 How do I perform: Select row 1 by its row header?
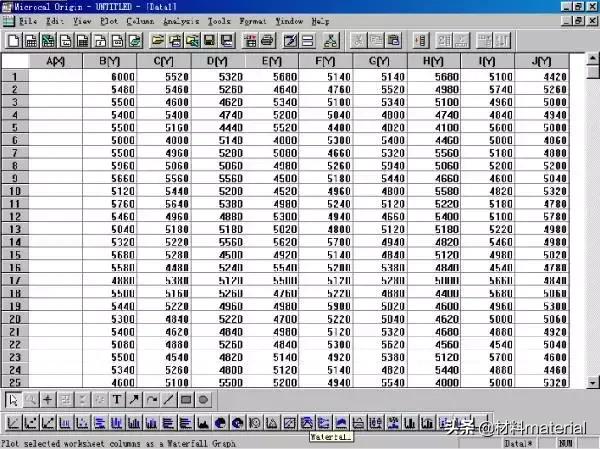tap(15, 77)
